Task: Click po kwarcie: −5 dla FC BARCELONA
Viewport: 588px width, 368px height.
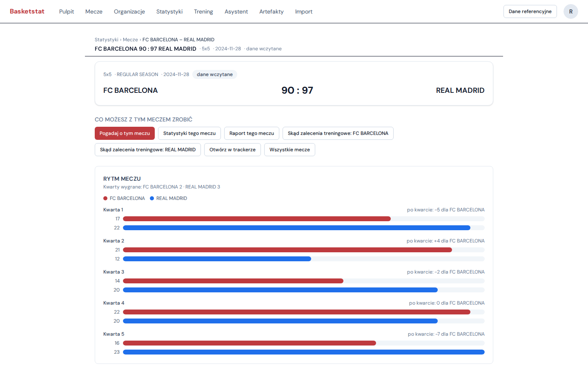Action: point(446,210)
